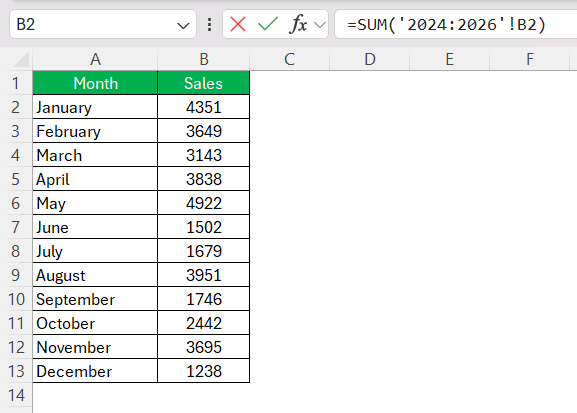
Task: Select the July cell
Action: (x=95, y=251)
